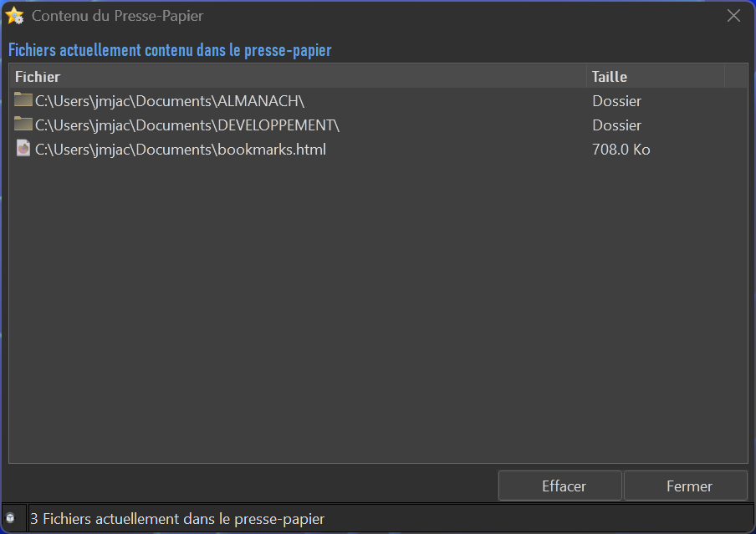Click the Dossier size cell for ALMANACH
Screen dimensions: 756x534
616,101
